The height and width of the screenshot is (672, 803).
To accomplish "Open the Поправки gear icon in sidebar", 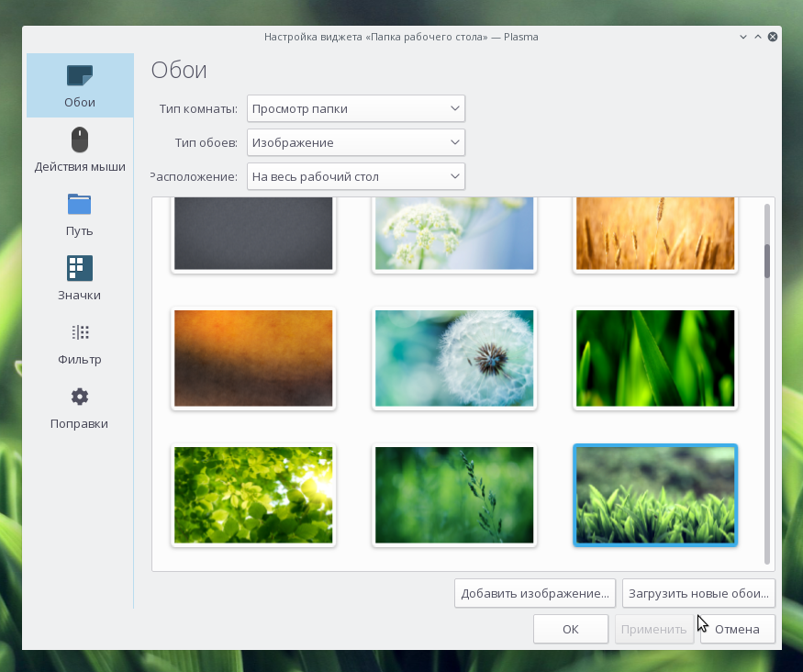I will 80,397.
